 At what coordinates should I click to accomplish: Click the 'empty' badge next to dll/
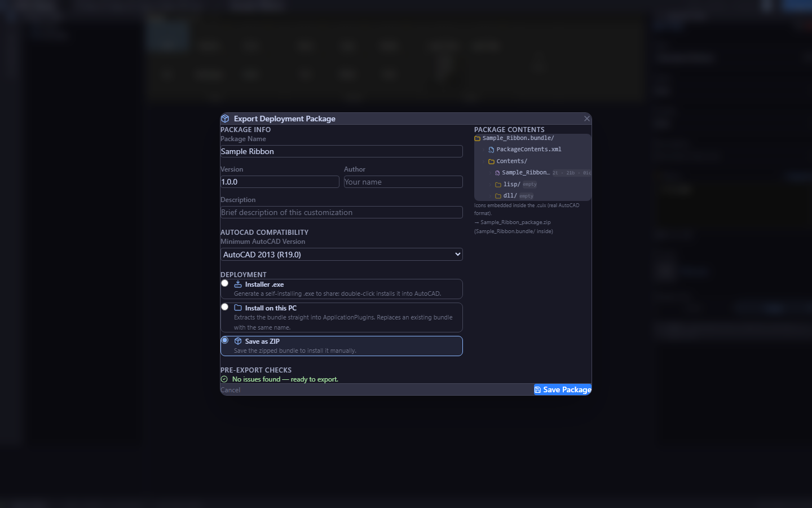click(x=526, y=196)
